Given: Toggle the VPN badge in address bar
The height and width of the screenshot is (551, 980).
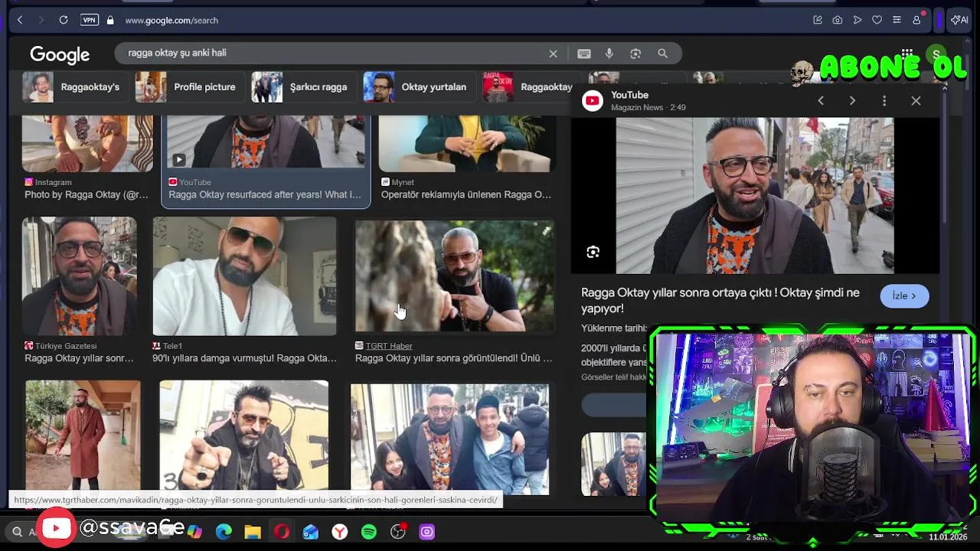Looking at the screenshot, I should pos(90,20).
